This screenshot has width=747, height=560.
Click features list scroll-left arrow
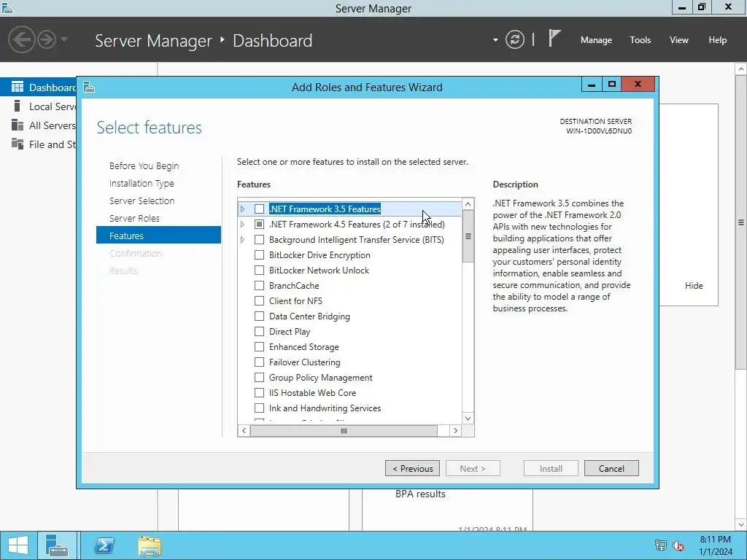point(244,430)
